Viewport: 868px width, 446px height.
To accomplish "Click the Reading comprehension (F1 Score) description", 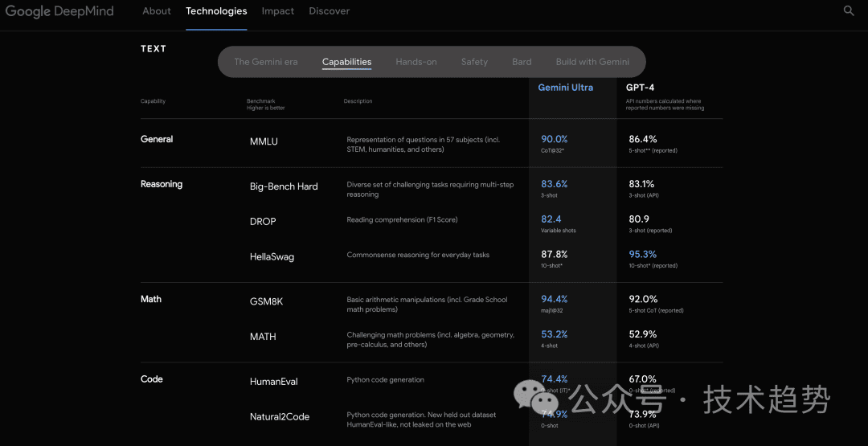I will pyautogui.click(x=403, y=219).
